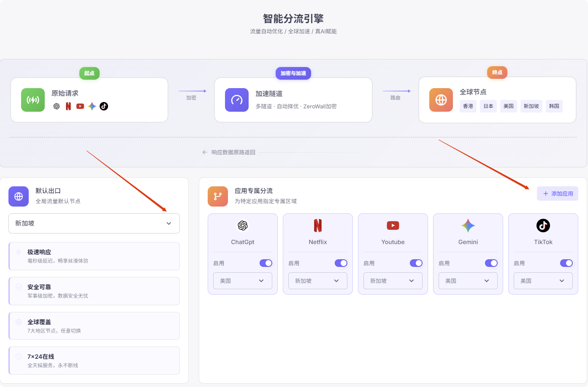Image resolution: width=588 pixels, height=387 pixels.
Task: Click the TikTok card name label
Action: coord(543,242)
